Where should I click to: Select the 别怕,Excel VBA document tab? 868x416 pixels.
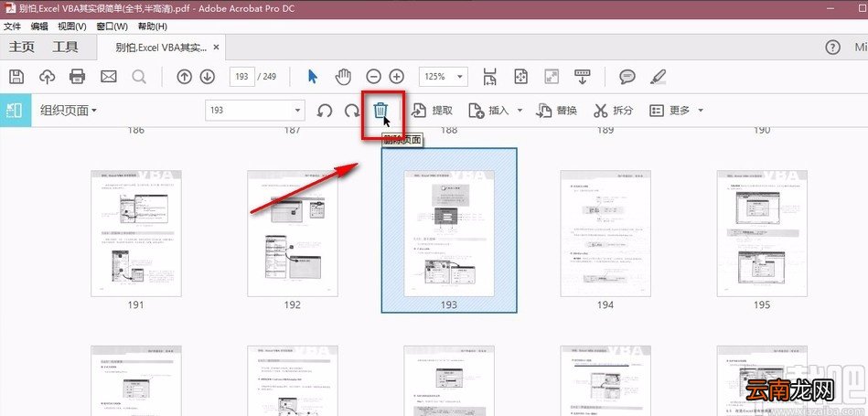click(x=161, y=48)
